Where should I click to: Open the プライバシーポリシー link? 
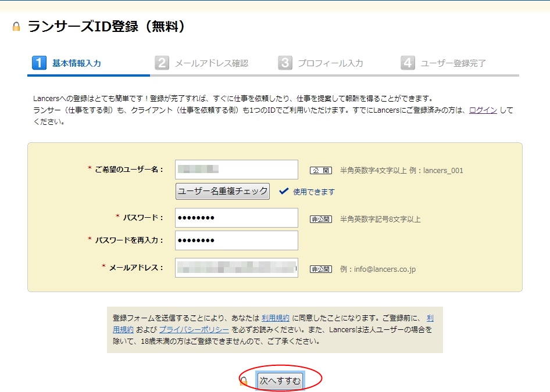tap(194, 330)
